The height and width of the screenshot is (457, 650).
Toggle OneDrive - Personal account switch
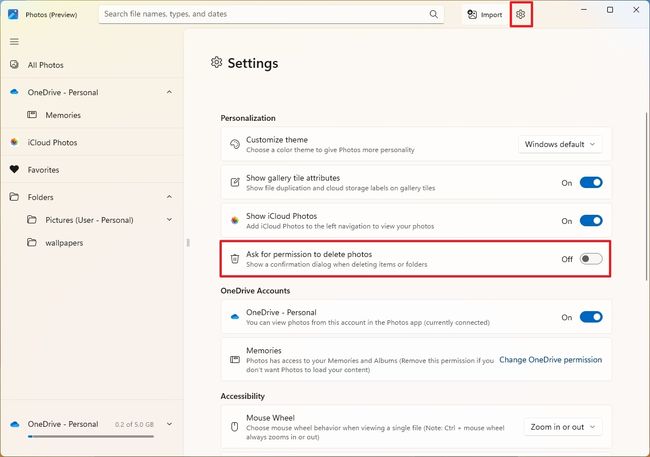click(591, 317)
